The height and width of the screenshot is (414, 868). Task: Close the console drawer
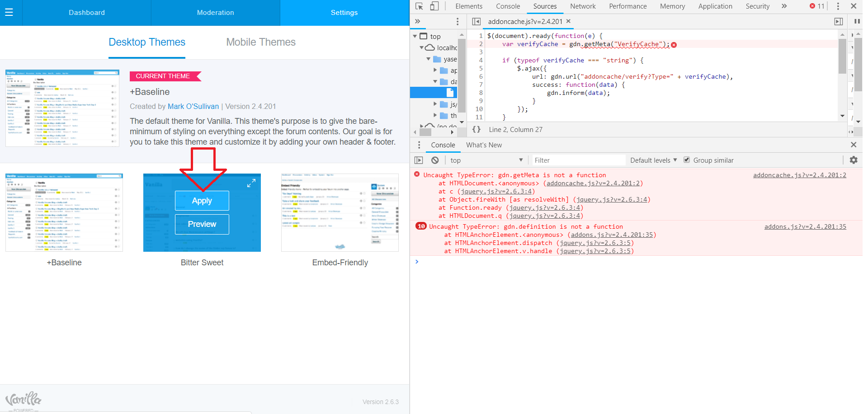tap(854, 145)
